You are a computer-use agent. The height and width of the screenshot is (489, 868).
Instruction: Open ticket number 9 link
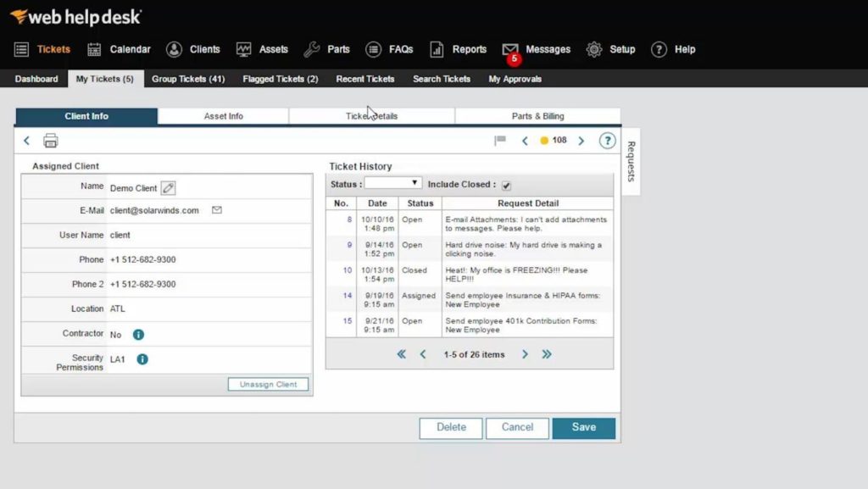(x=349, y=245)
